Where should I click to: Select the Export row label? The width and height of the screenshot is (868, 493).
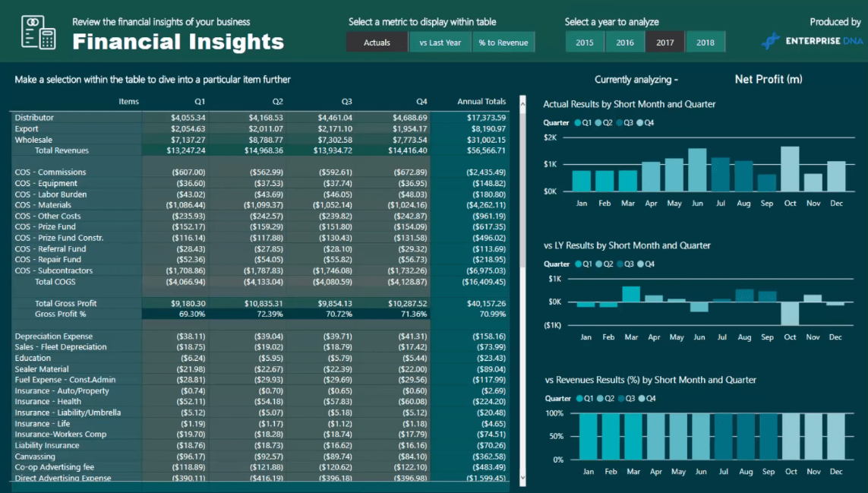27,128
